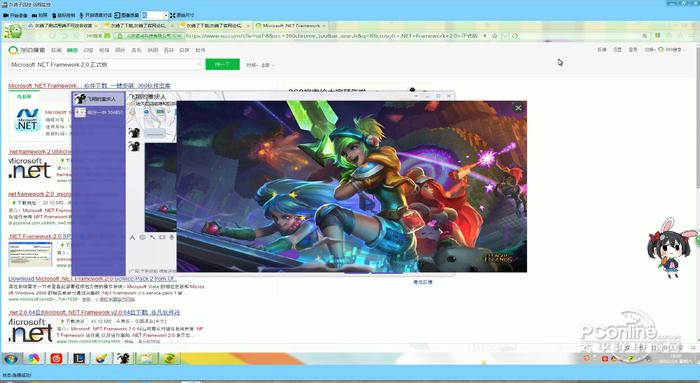Select the highlighted contact in the chat sidebar
Viewport: 700px width, 383px height.
point(98,99)
